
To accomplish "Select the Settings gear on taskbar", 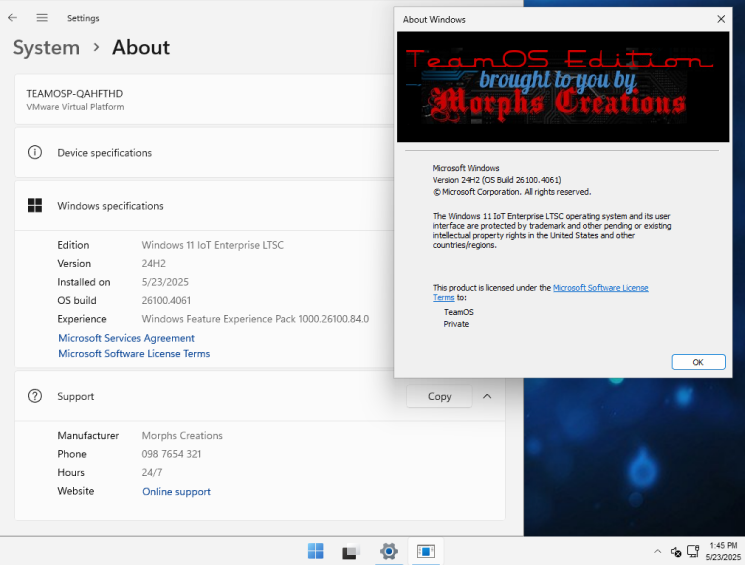I will coord(389,551).
